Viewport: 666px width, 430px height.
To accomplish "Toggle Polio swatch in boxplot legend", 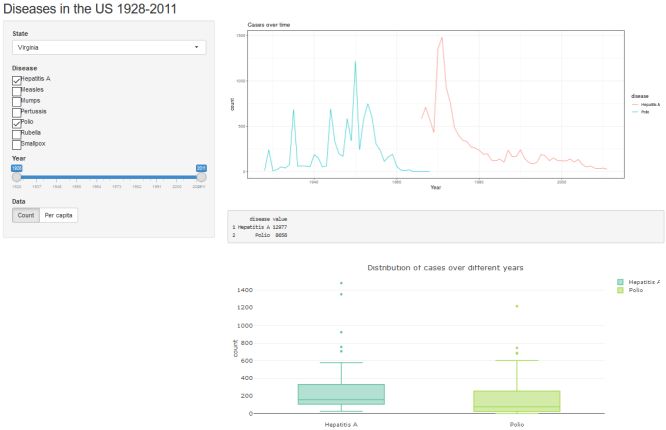I will 620,290.
